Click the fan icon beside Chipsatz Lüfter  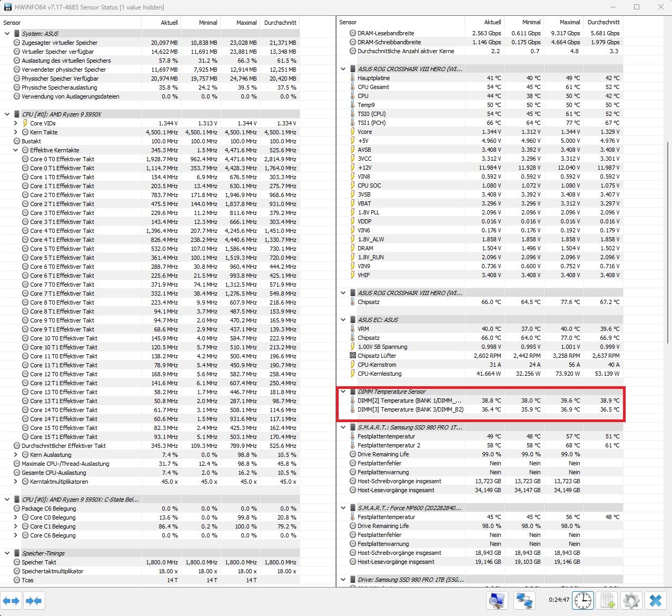(x=353, y=356)
